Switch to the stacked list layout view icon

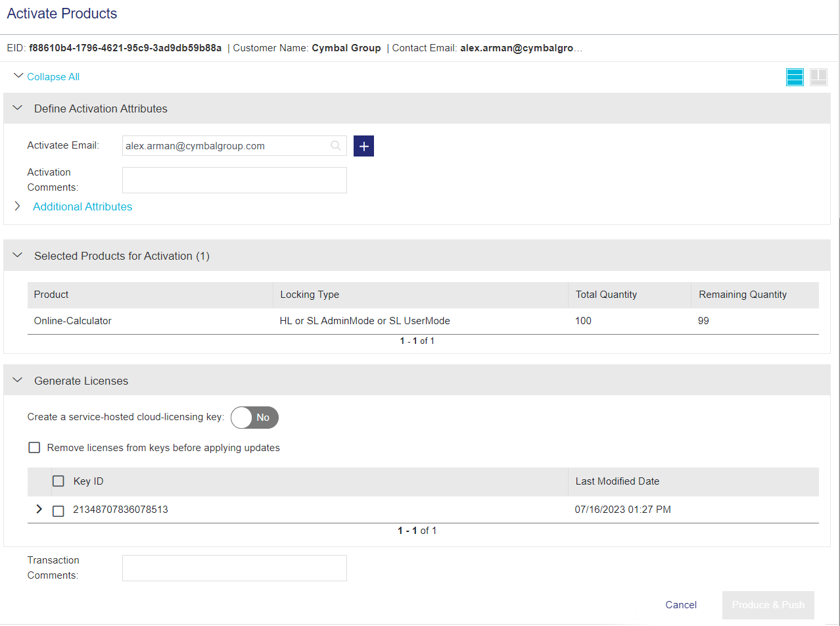(795, 77)
